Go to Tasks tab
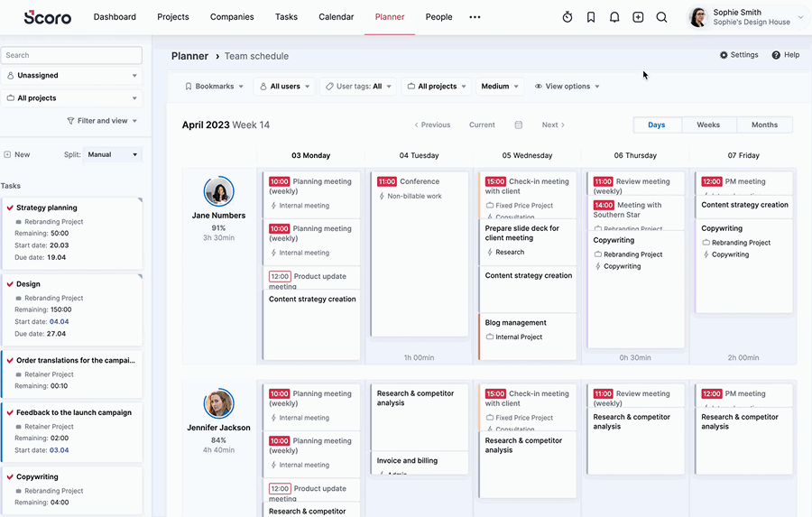 pyautogui.click(x=286, y=17)
